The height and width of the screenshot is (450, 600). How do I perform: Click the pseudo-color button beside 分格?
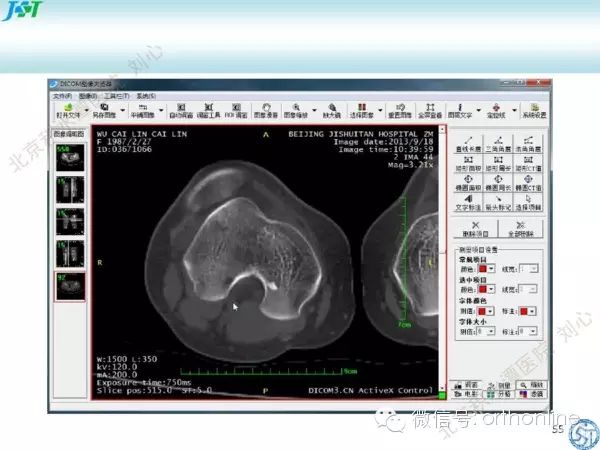pyautogui.click(x=532, y=394)
